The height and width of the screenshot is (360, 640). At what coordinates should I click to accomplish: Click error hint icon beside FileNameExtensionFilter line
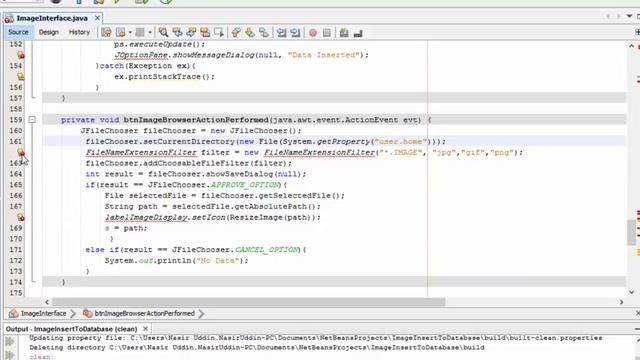click(20, 152)
